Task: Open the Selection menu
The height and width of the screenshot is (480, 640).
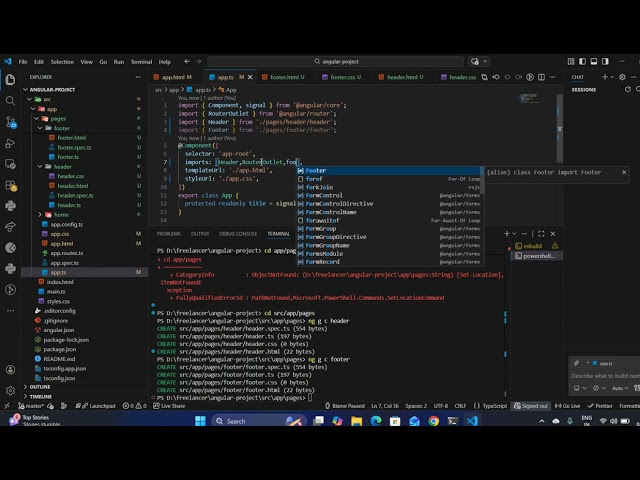Action: coord(62,62)
